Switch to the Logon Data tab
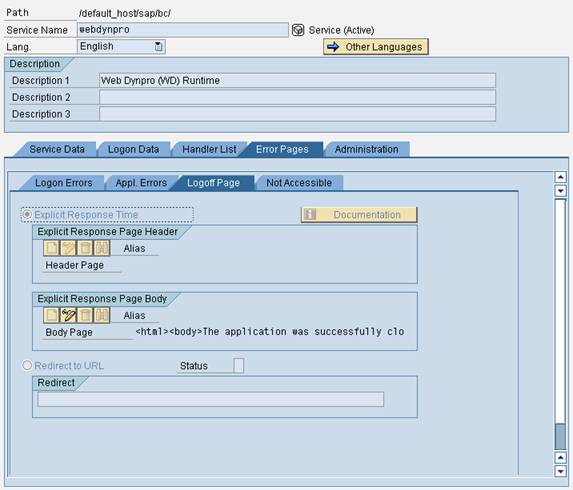Screen dimensions: 573x490 coord(133,149)
